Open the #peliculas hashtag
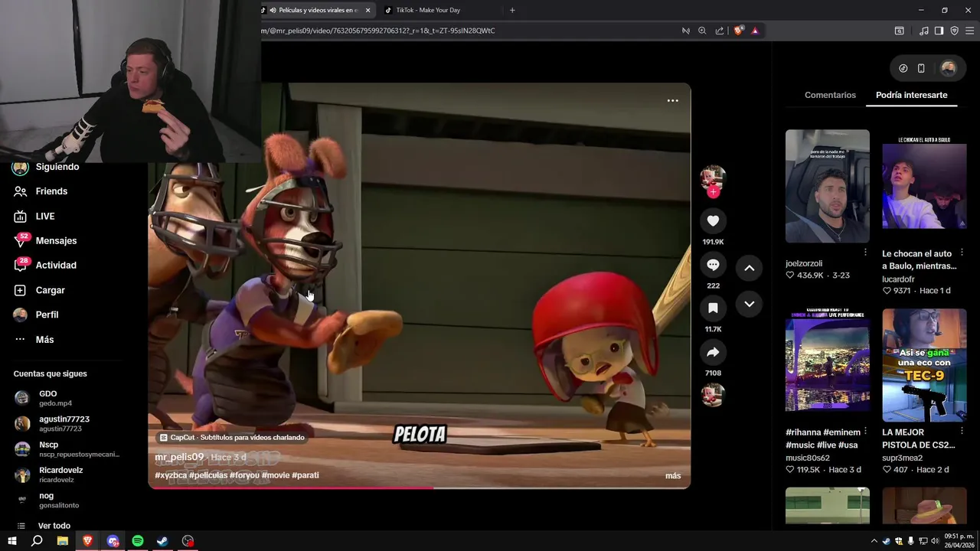The image size is (980, 551). click(x=208, y=475)
